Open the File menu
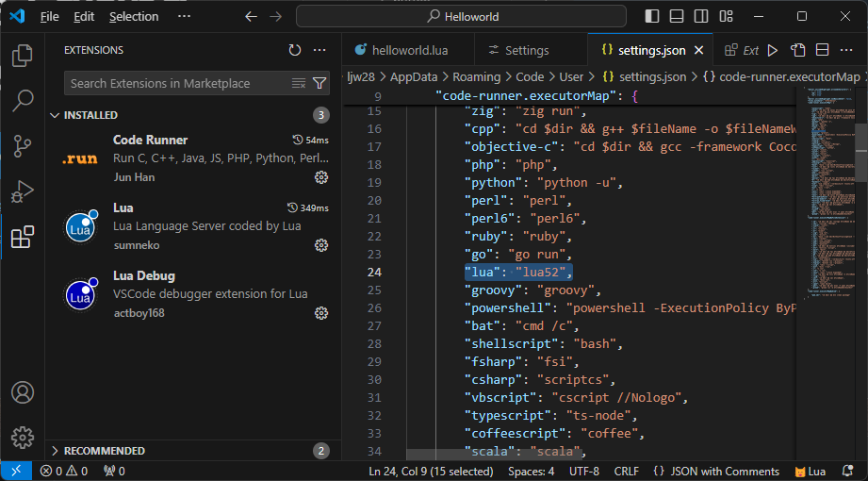Viewport: 868px width, 481px height. [50, 17]
